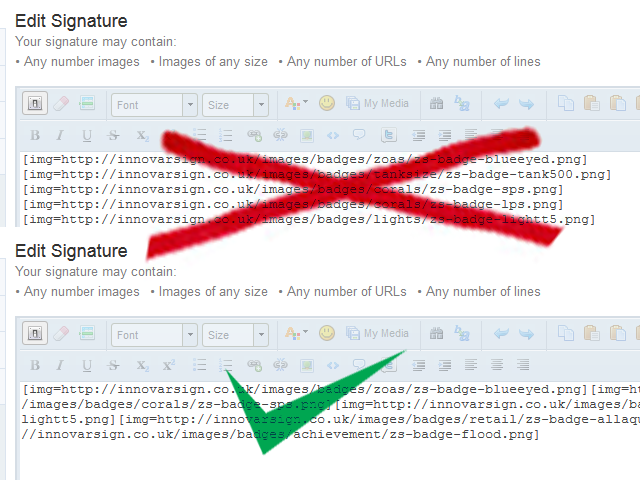Toggle Italic in the upper editor
Image resolution: width=640 pixels, height=480 pixels.
click(x=60, y=135)
